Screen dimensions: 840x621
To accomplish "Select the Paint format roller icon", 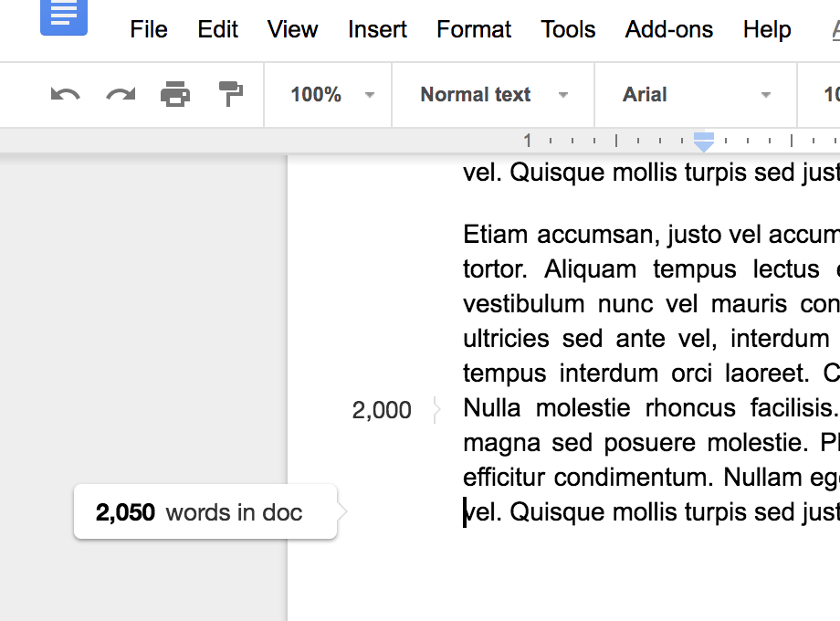I will point(231,94).
